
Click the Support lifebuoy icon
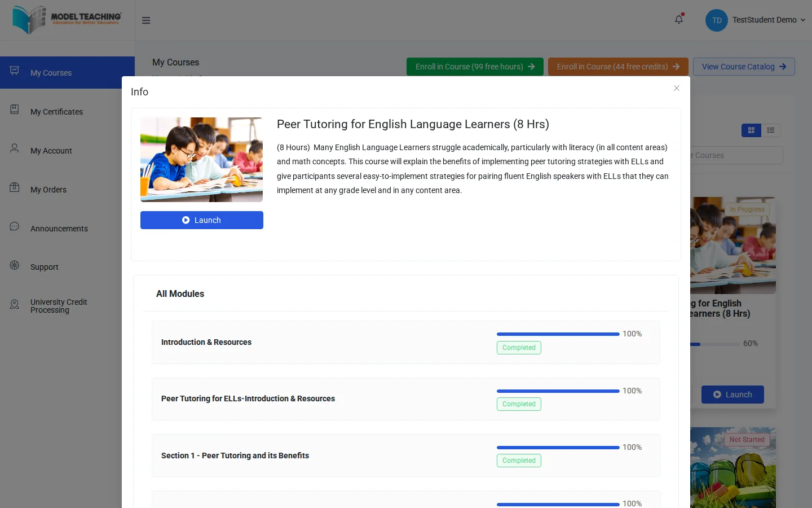click(x=15, y=265)
